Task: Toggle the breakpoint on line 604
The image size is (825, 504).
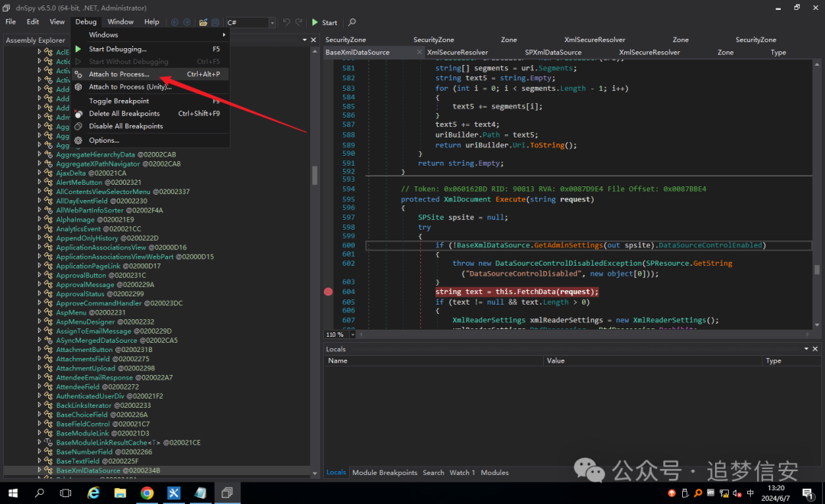Action: (328, 292)
